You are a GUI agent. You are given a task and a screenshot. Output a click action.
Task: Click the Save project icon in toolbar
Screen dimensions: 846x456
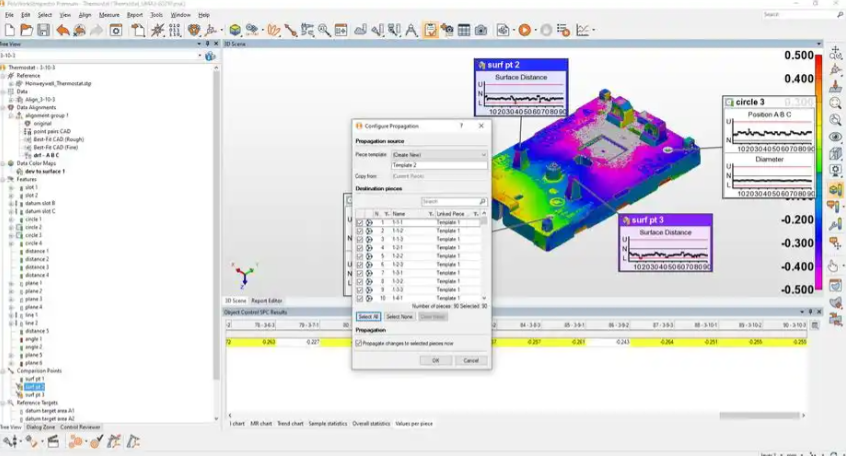tap(41, 30)
